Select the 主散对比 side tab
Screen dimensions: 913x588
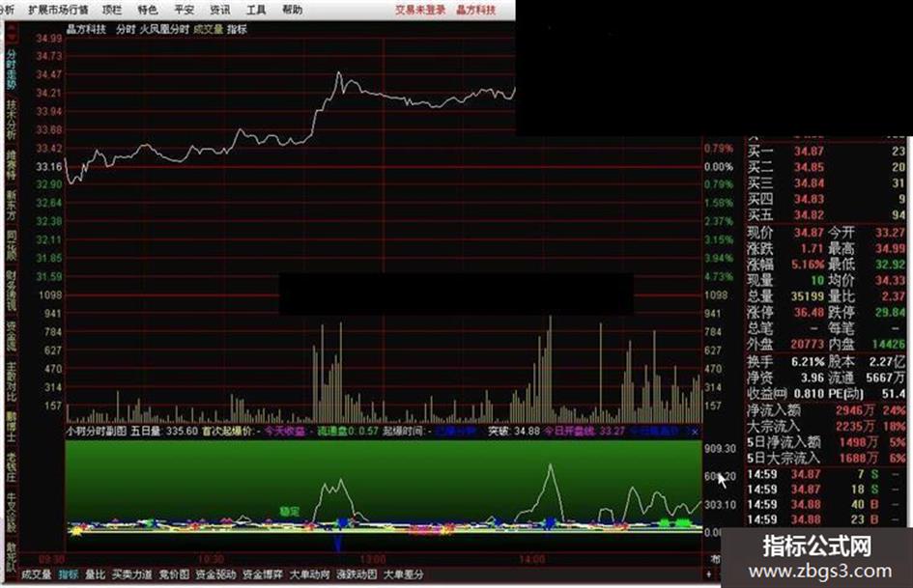[11, 382]
